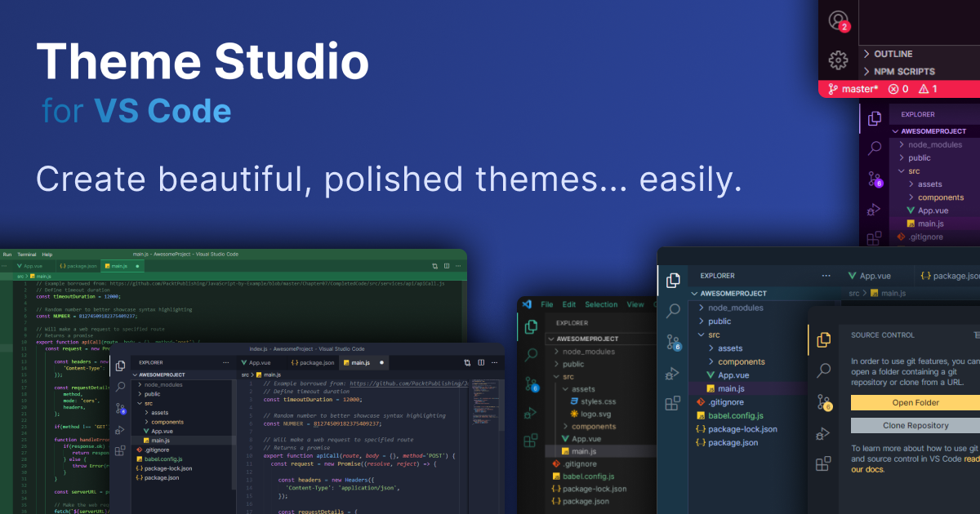
Task: Open Explorer icon in index.js navy window
Action: (121, 366)
